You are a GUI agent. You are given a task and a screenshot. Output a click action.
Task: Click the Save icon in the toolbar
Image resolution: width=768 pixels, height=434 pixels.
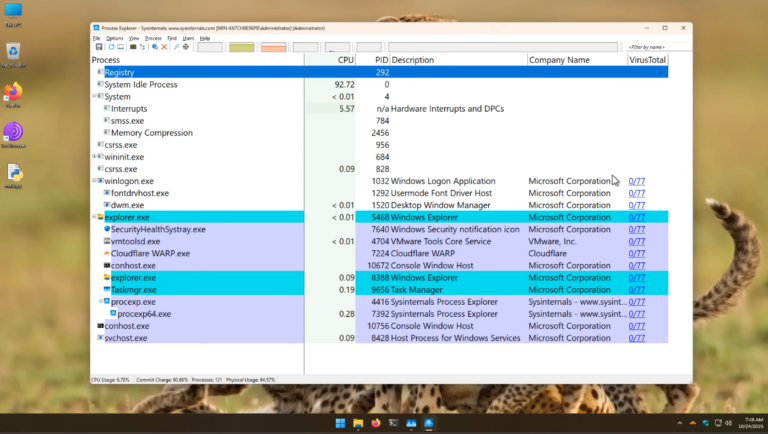click(99, 47)
